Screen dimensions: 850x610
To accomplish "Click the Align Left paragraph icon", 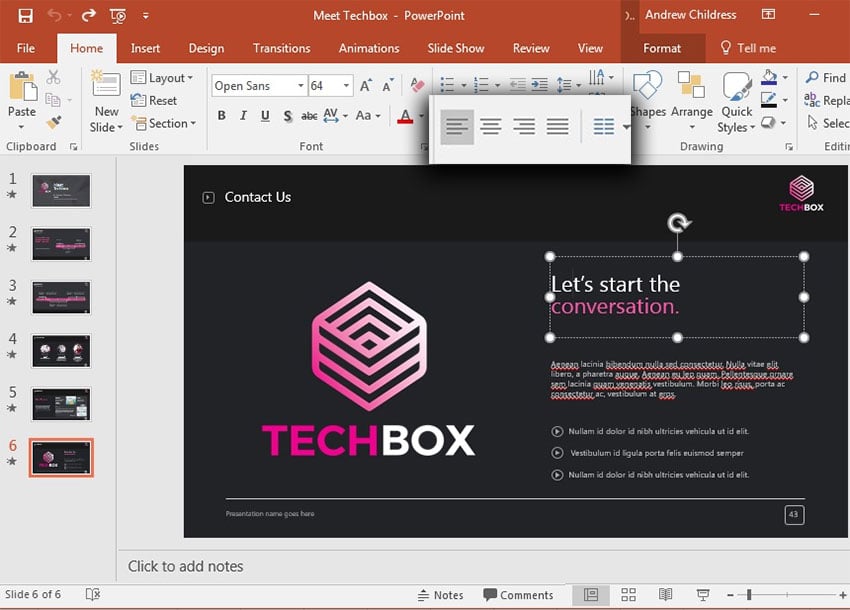I will coord(457,126).
